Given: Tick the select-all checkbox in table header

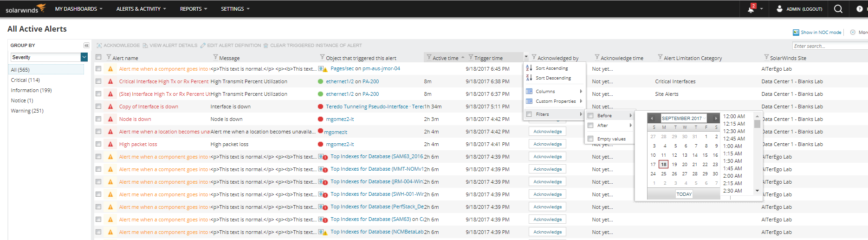Looking at the screenshot, I should click(x=98, y=57).
